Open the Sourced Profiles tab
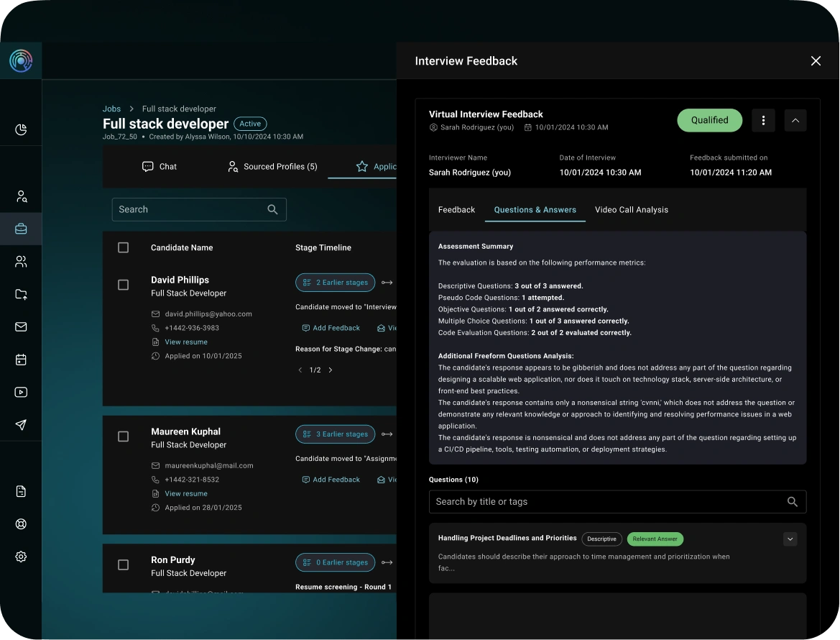The width and height of the screenshot is (840, 640). 272,166
